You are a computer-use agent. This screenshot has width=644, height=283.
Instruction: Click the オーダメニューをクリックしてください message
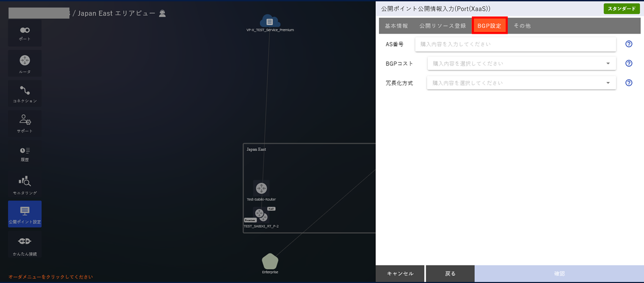(50, 277)
